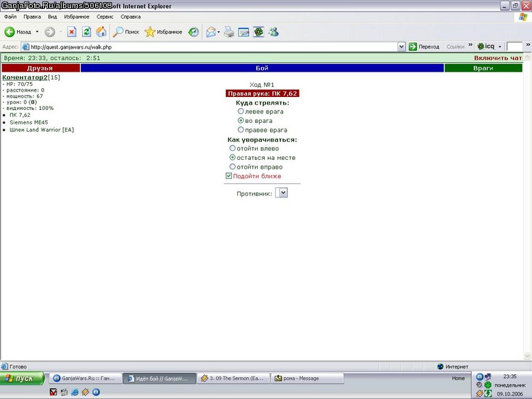Click the Mail envelope icon
Screen dimensions: 532x399
pos(211,32)
